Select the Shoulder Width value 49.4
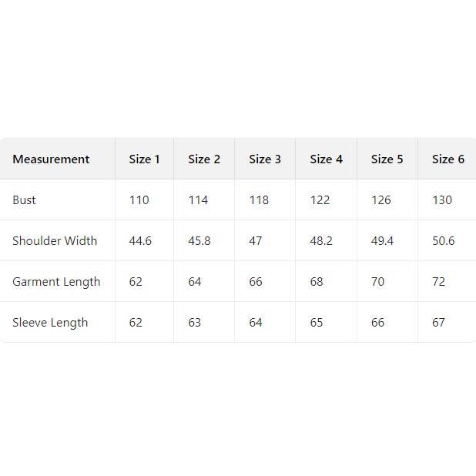The width and height of the screenshot is (476, 476). click(x=382, y=241)
